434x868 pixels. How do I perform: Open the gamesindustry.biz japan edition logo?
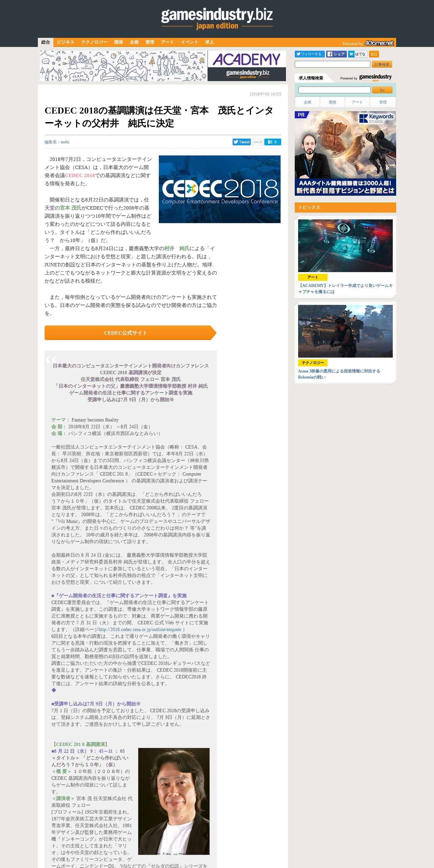click(x=217, y=19)
